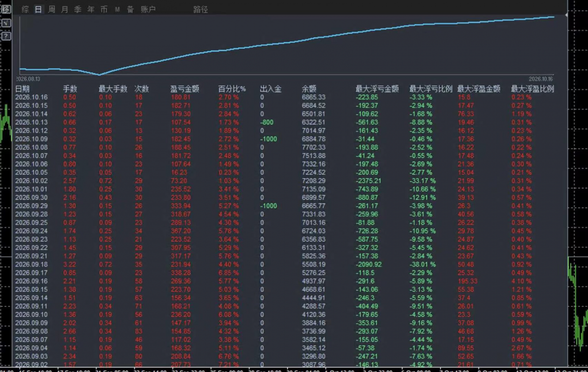Viewport: 588px width, 372px height.
Task: Click the 最大浮亏金额 column header
Action: [377, 89]
